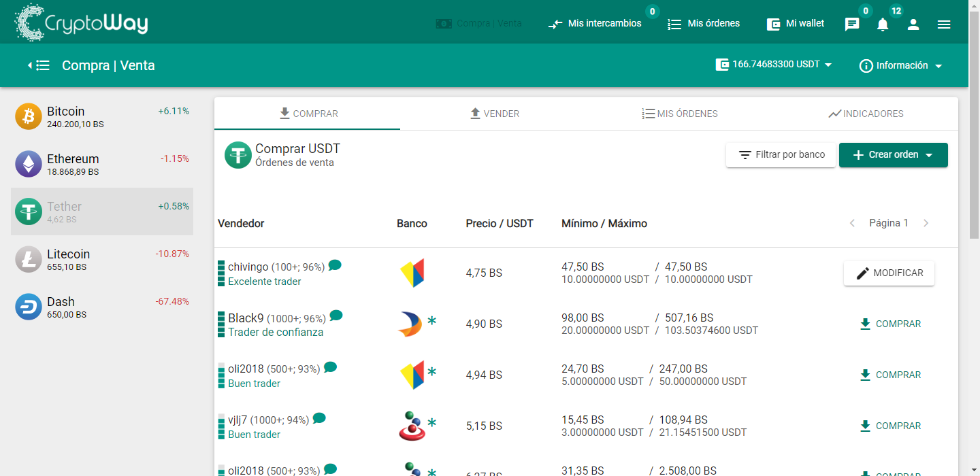This screenshot has width=980, height=476.
Task: Open chat messages icon in header
Action: coord(852,24)
